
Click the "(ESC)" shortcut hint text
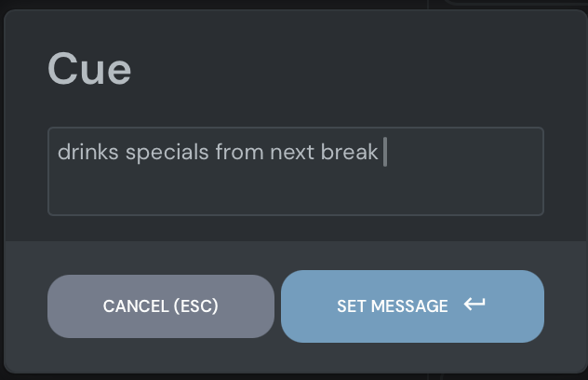195,306
